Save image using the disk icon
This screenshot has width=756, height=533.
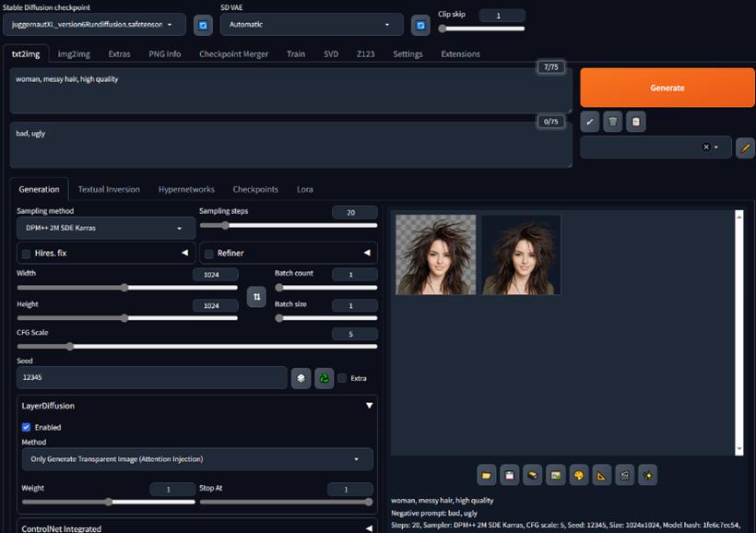(x=509, y=475)
